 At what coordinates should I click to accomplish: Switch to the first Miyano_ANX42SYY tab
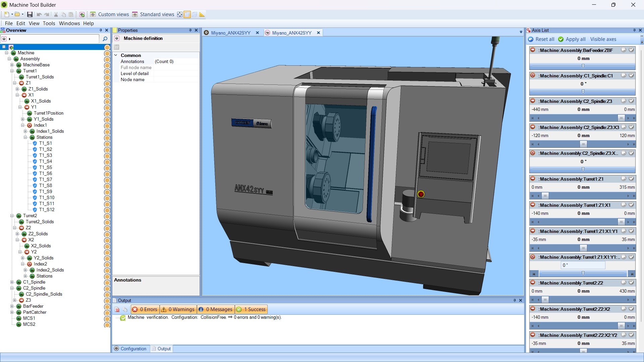coord(231,33)
